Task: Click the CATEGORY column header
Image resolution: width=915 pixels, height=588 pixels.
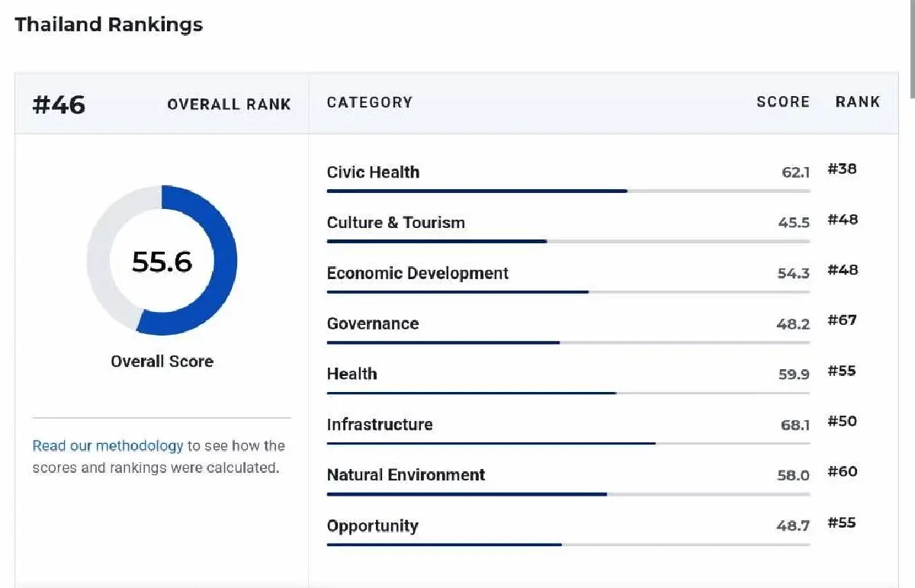Action: click(x=370, y=102)
